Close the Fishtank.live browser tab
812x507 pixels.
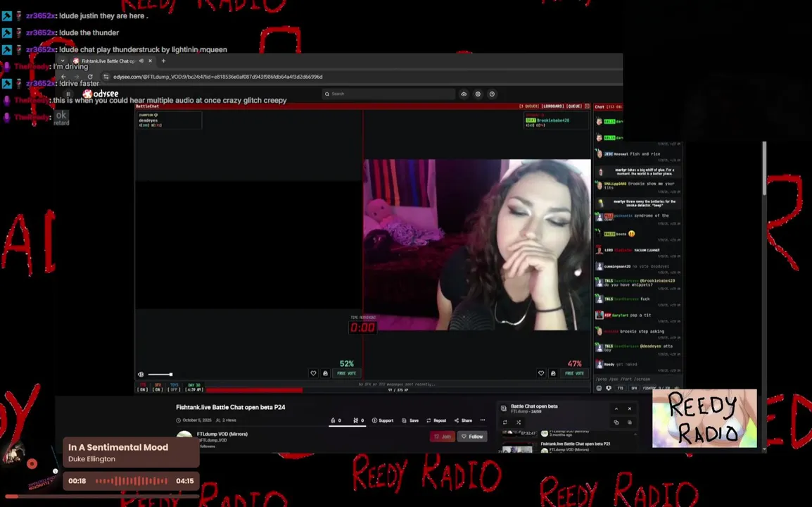[150, 61]
